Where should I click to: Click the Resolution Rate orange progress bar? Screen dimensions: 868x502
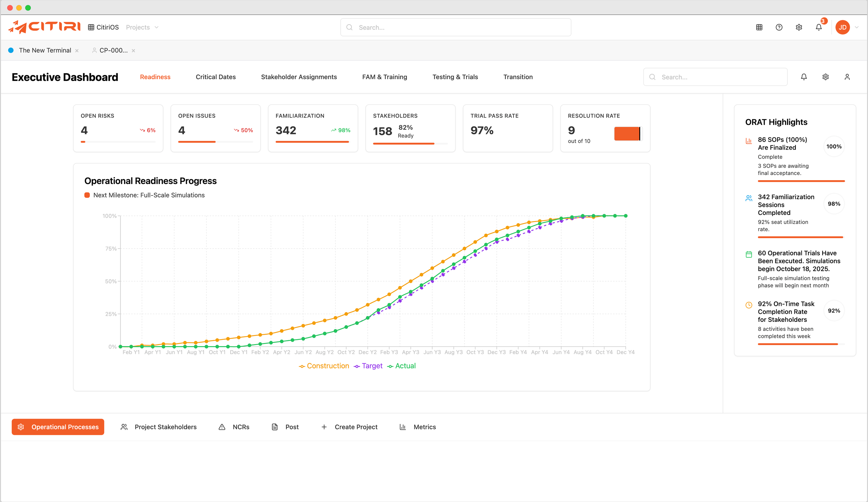627,134
